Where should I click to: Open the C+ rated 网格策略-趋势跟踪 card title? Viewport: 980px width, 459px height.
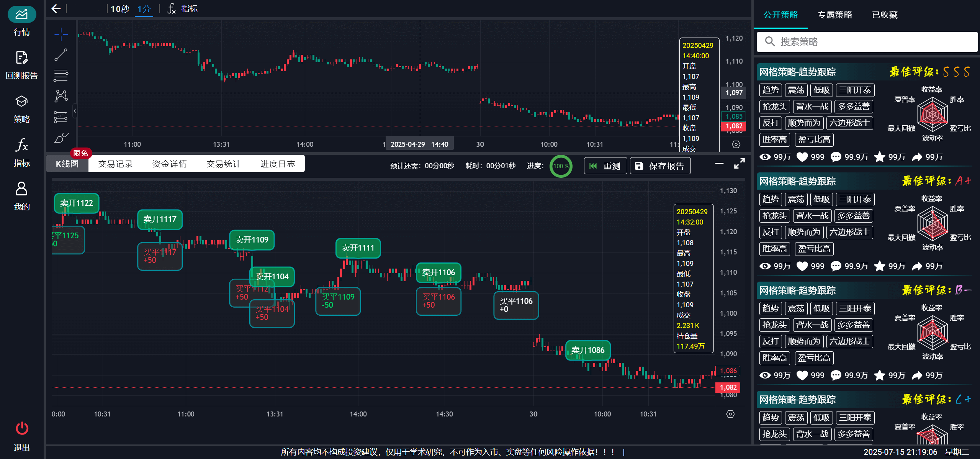[798, 400]
